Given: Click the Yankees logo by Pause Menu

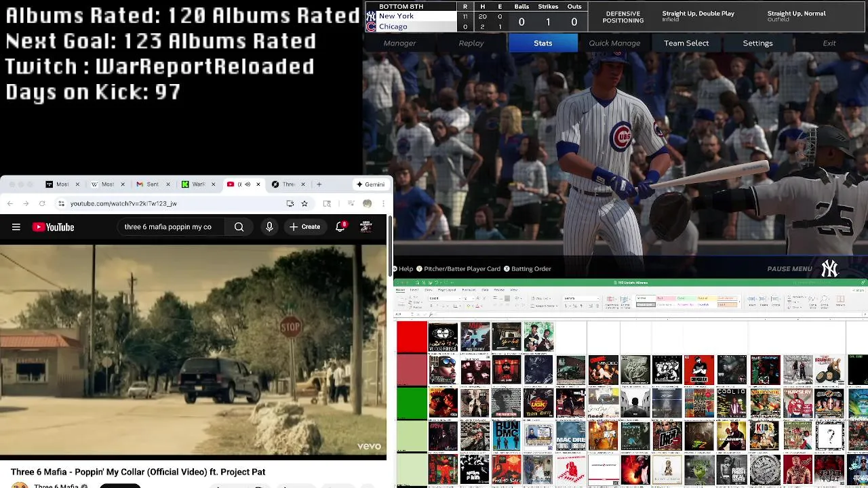Looking at the screenshot, I should click(x=829, y=269).
